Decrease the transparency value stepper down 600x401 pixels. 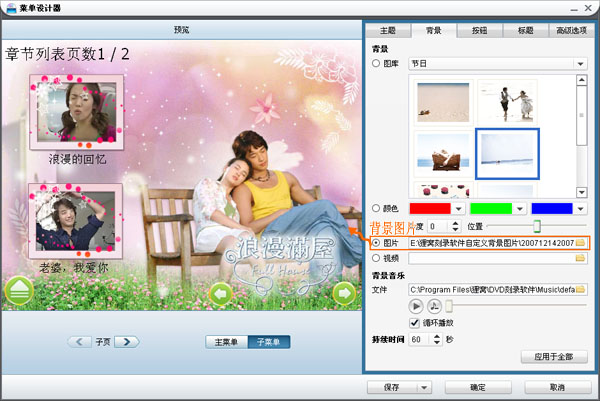pos(455,230)
